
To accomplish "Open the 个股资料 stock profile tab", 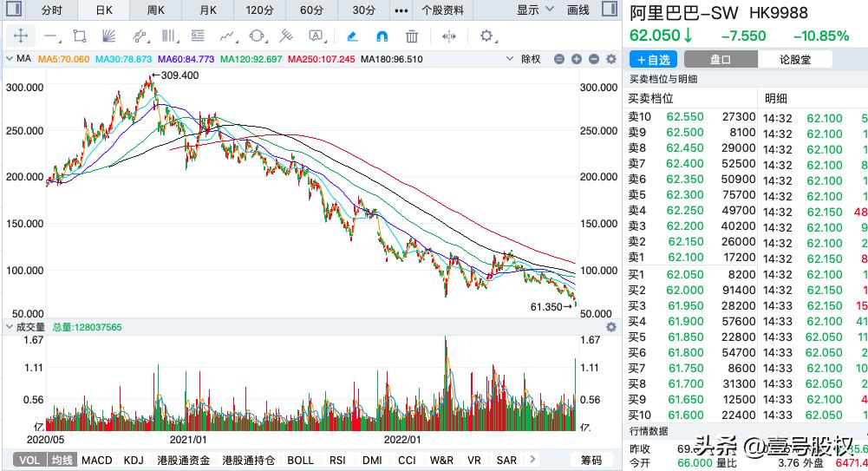I will coord(443,10).
